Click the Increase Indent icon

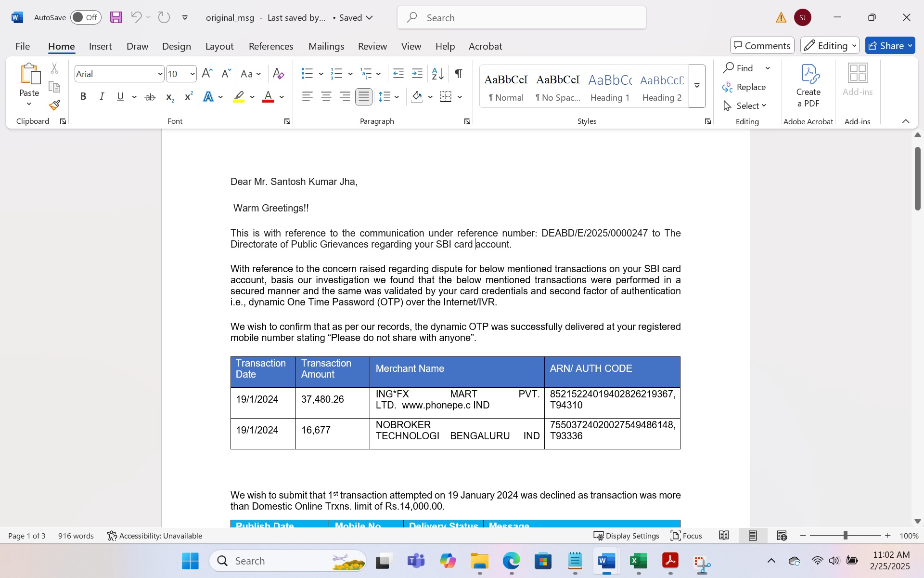tap(417, 74)
